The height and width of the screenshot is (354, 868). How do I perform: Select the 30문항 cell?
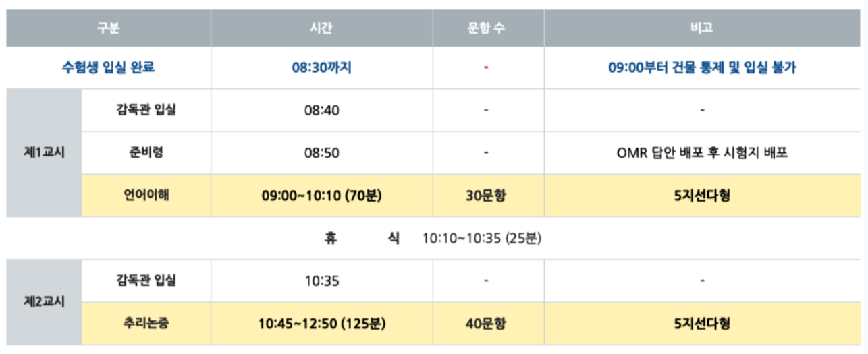click(x=488, y=196)
